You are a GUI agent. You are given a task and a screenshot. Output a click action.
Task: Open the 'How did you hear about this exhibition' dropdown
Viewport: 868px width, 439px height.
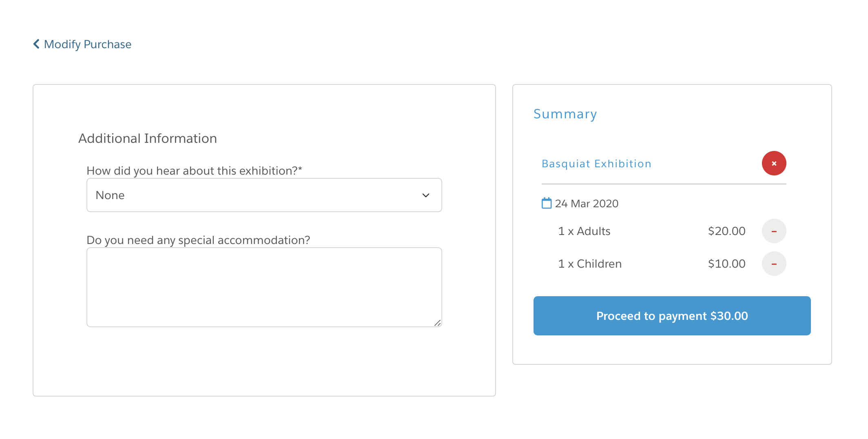pyautogui.click(x=263, y=195)
